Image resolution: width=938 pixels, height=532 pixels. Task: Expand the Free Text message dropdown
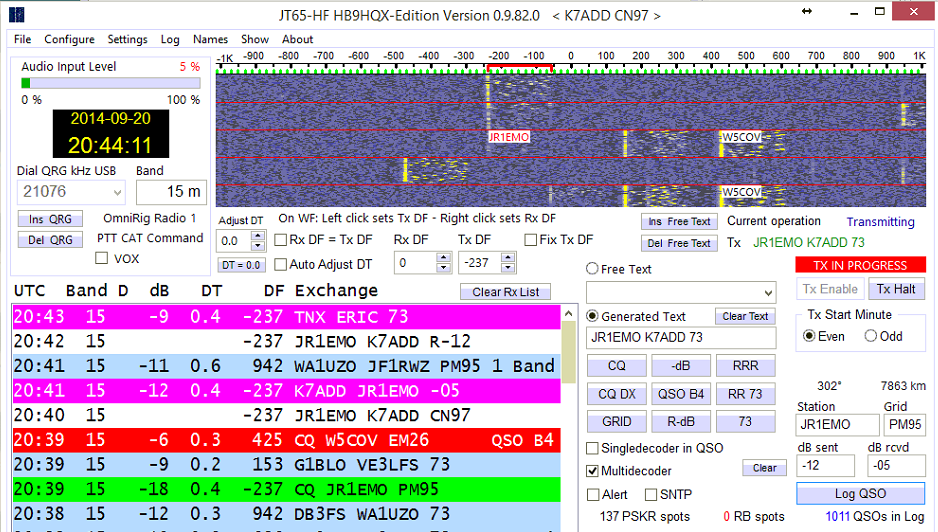(x=767, y=293)
